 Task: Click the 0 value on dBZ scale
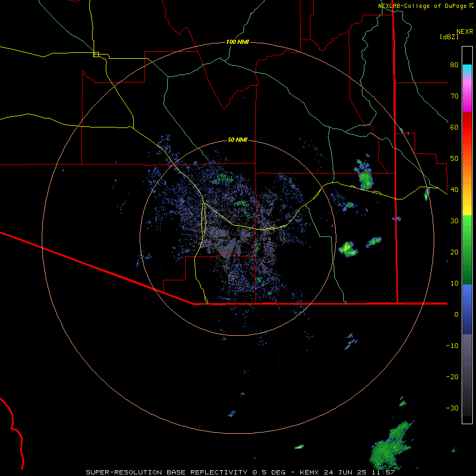[x=456, y=315]
